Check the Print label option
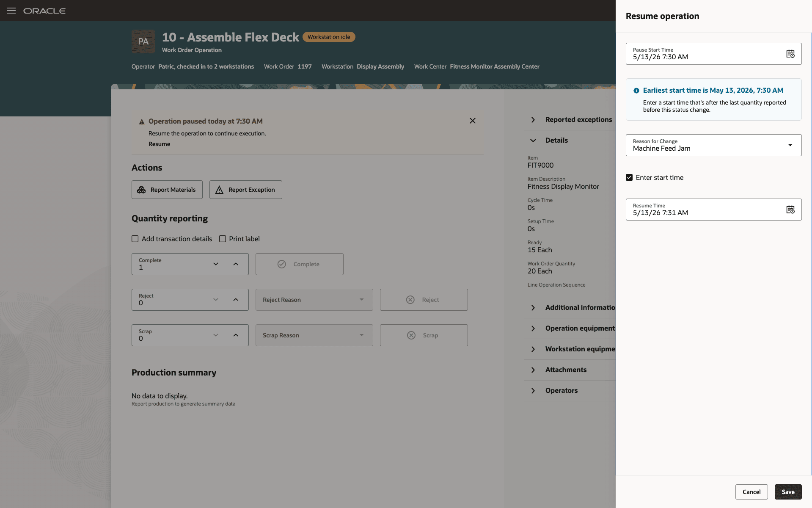Viewport: 812px width, 508px height. coord(223,239)
